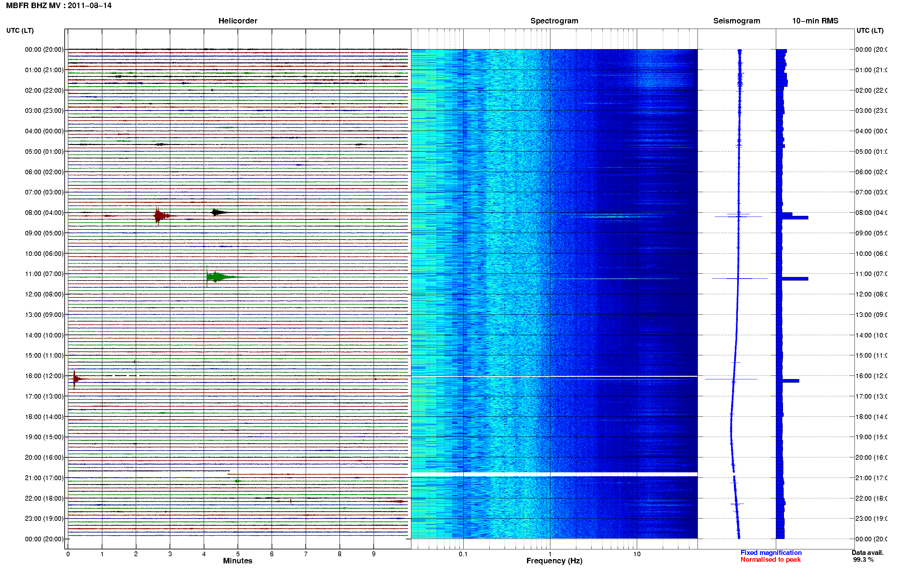This screenshot has height=578, width=924.
Task: Select the Spectrogram panel heading
Action: [554, 21]
